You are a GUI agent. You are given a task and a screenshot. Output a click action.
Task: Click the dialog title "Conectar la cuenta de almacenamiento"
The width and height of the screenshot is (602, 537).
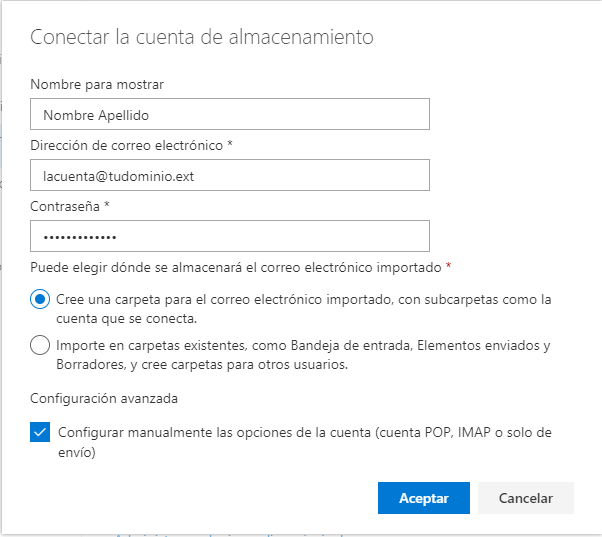coord(202,38)
